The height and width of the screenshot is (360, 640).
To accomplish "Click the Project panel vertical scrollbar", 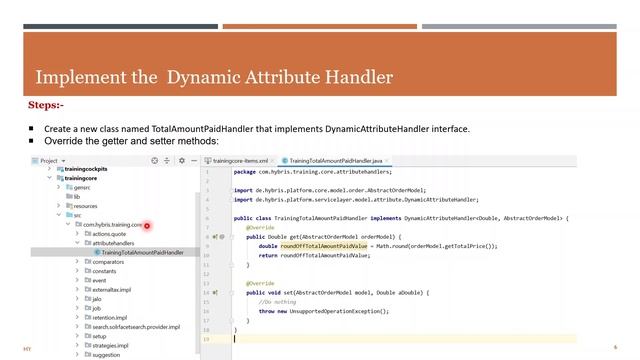I will [x=198, y=273].
